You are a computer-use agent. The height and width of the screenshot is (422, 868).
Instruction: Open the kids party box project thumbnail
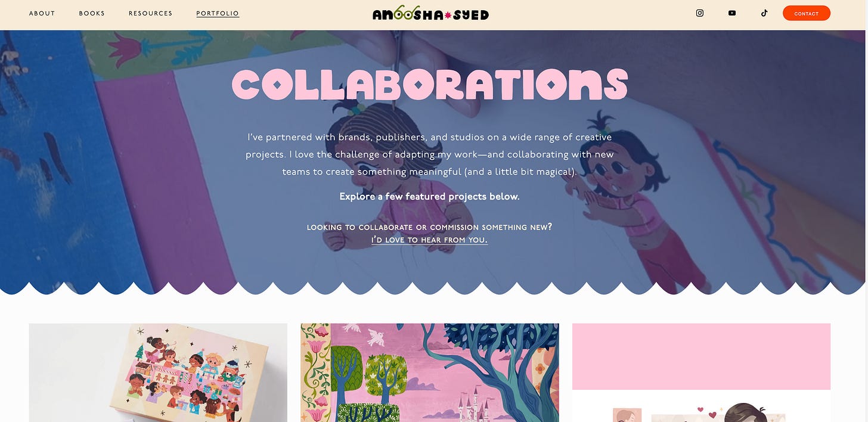(x=158, y=373)
